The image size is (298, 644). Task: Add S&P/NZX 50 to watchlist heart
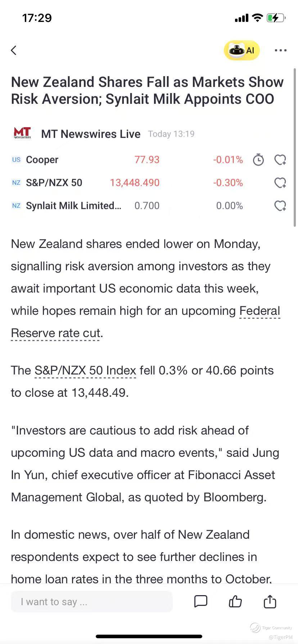(280, 183)
